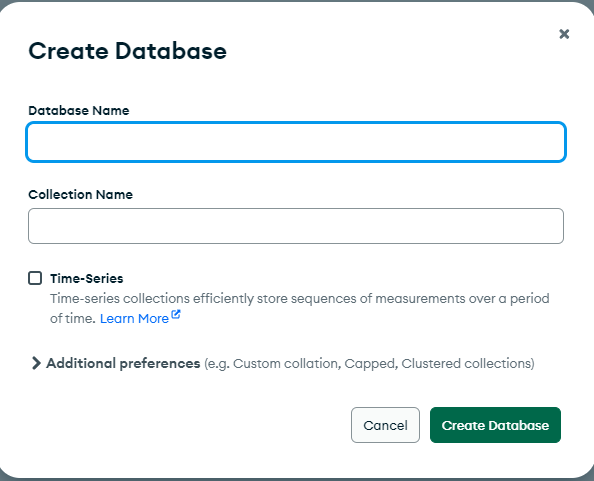Dismiss the dialog using the Cancel button
The image size is (594, 481).
[385, 425]
